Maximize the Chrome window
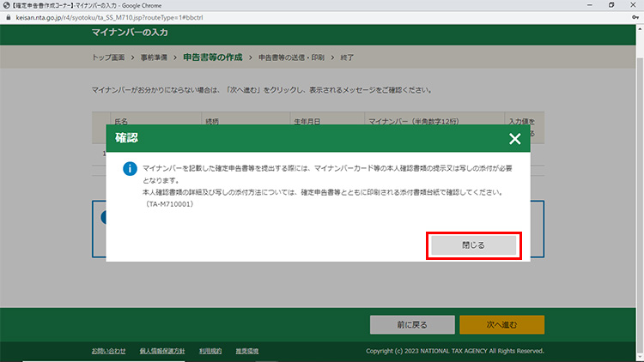 610,5
